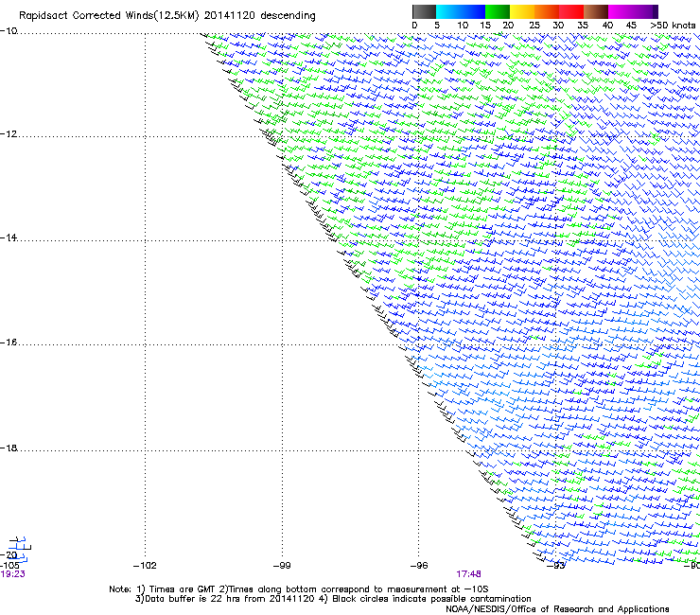The height and width of the screenshot is (615, 700).
Task: Click the gray 0-5 knots color segment
Action: point(424,11)
